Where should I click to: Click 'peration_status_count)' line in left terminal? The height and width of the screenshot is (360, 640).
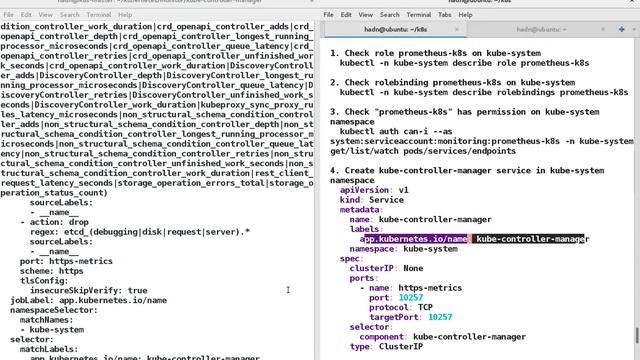pyautogui.click(x=54, y=193)
